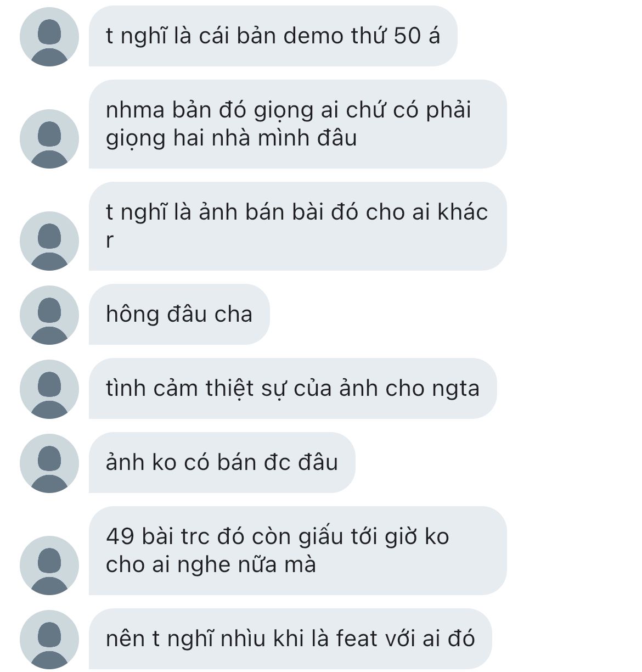Click avatar beside "tình cảm thiệt sự" message
This screenshot has height=672, width=642.
click(49, 389)
